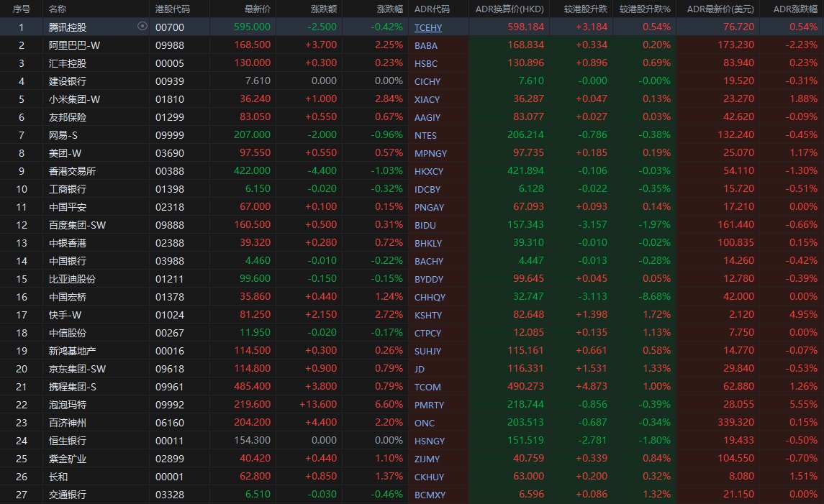Sort by 较港股升跌% column header
824x504 pixels.
coord(645,9)
